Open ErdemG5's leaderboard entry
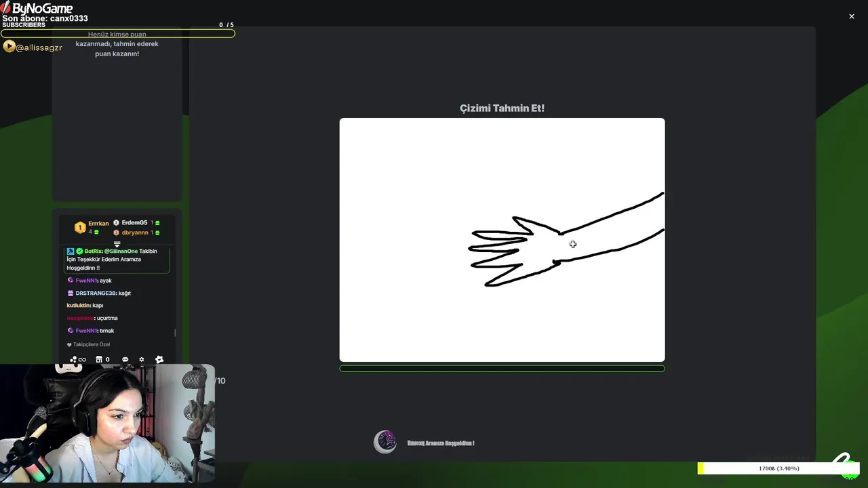 [134, 222]
